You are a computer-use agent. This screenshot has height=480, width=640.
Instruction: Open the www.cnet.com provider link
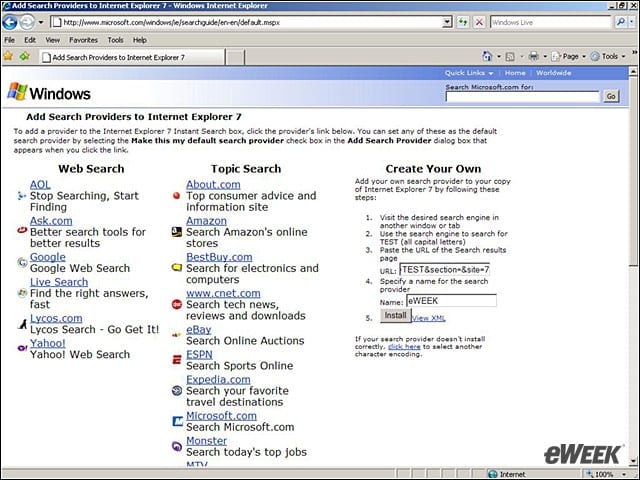[x=223, y=293]
